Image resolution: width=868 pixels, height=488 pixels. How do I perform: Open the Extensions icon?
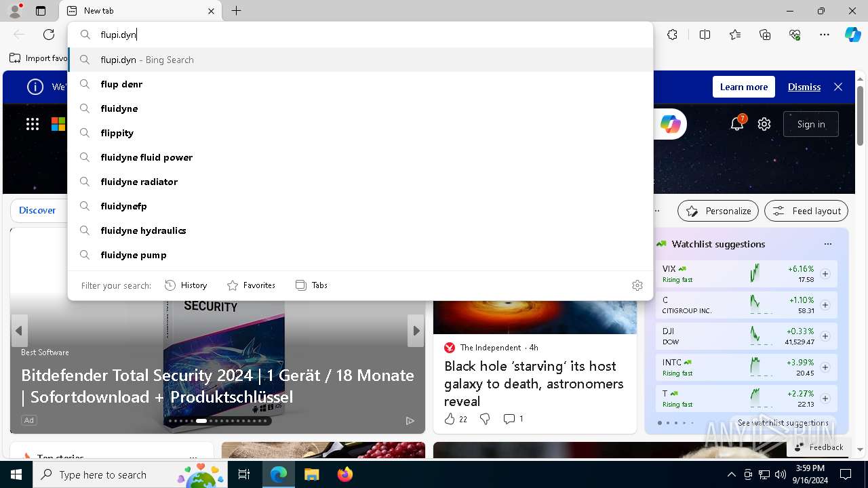click(672, 35)
